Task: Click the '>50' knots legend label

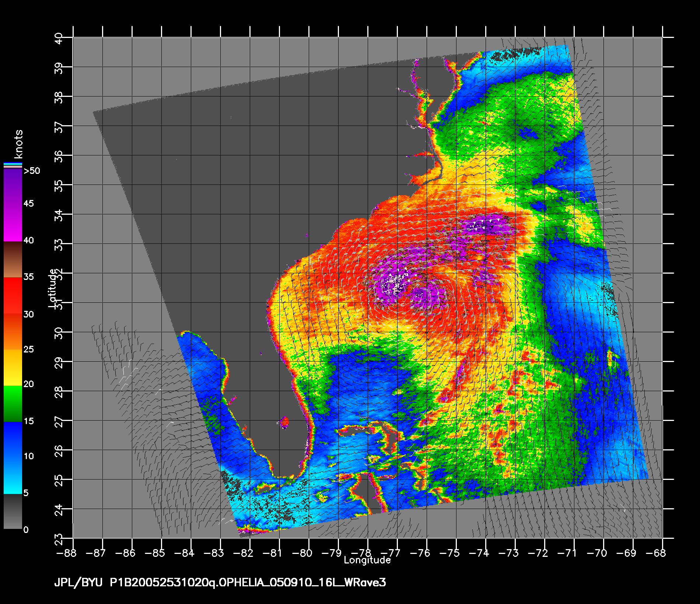Action: pos(32,171)
